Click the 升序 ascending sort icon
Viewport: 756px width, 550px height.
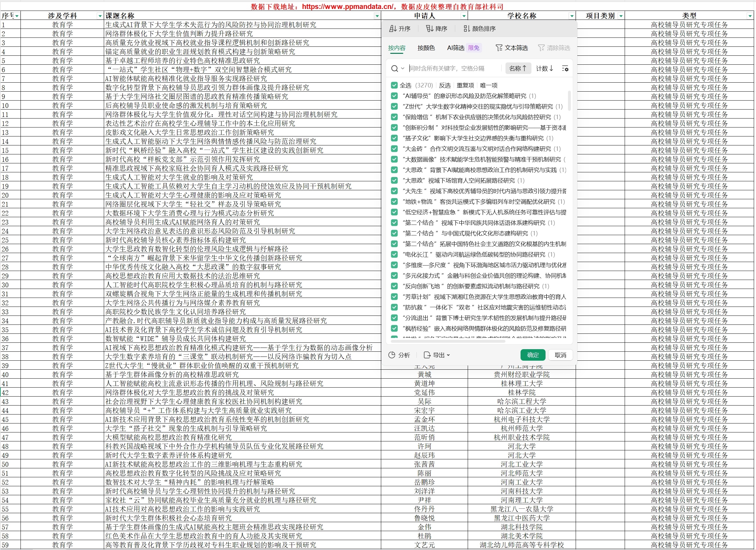[393, 29]
